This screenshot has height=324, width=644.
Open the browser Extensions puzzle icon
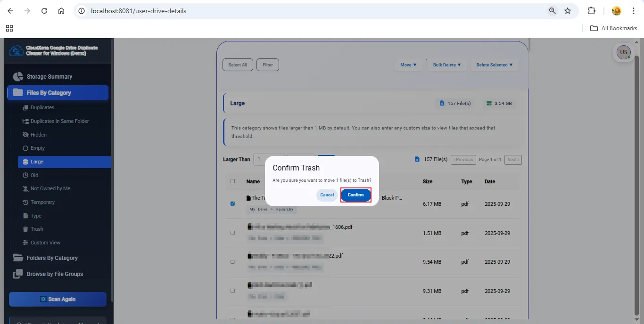(591, 11)
